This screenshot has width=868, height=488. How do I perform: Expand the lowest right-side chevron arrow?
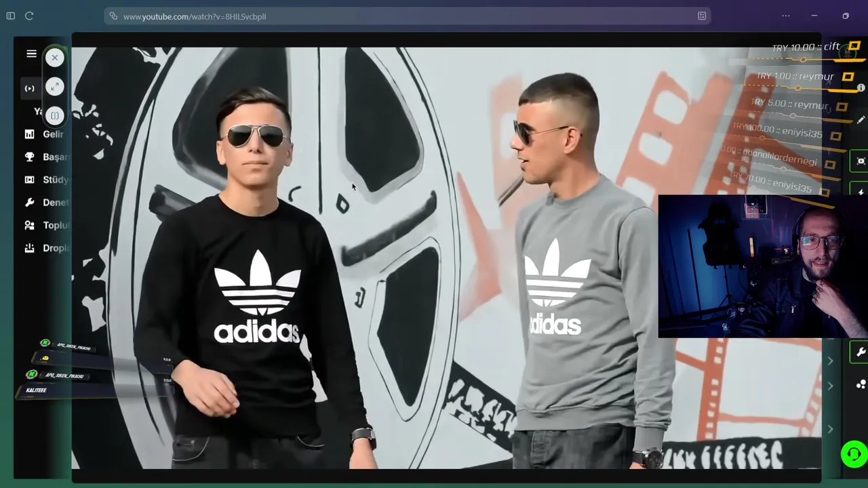point(830,429)
